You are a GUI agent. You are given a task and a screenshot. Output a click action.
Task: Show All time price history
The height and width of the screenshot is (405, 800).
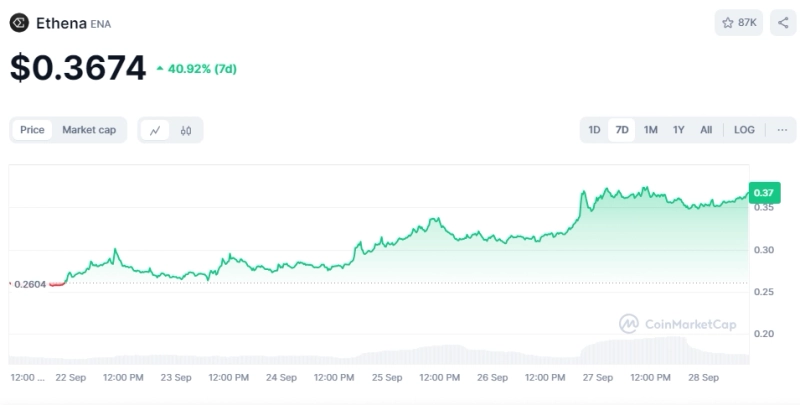(x=706, y=130)
